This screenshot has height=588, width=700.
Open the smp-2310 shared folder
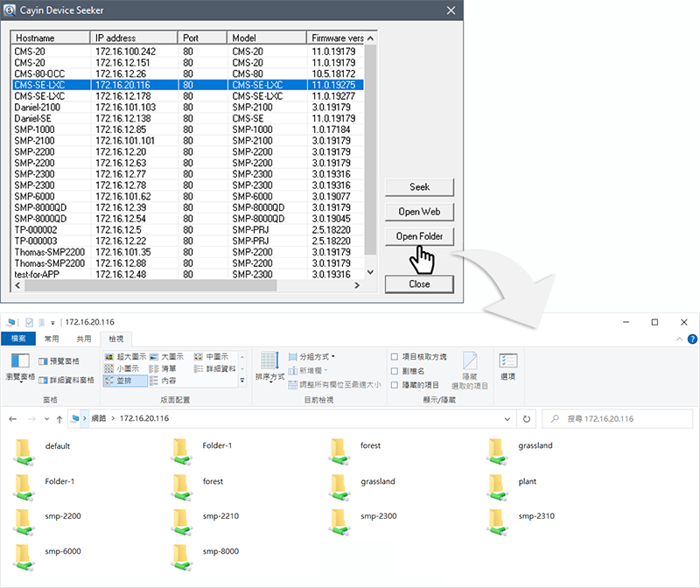[x=521, y=521]
